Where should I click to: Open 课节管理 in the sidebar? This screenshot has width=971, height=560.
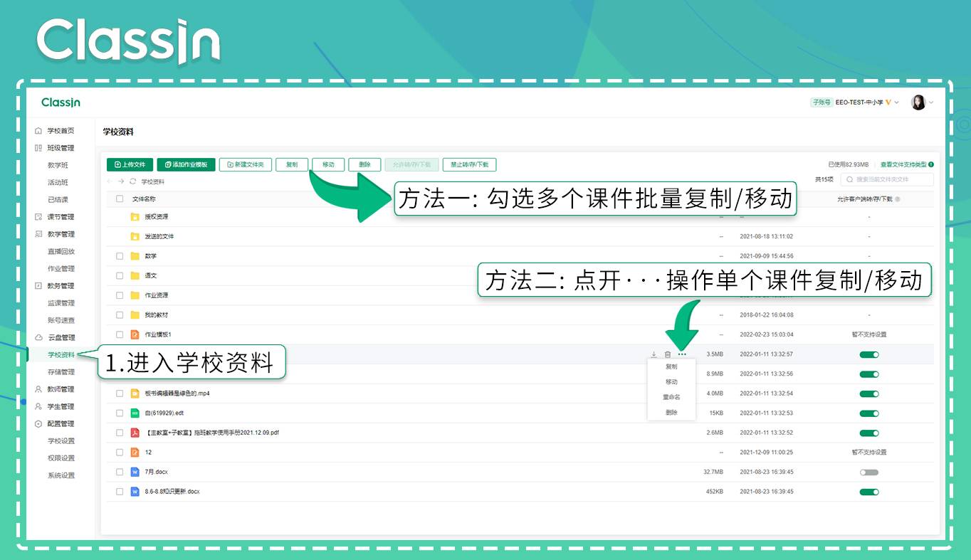pyautogui.click(x=61, y=217)
